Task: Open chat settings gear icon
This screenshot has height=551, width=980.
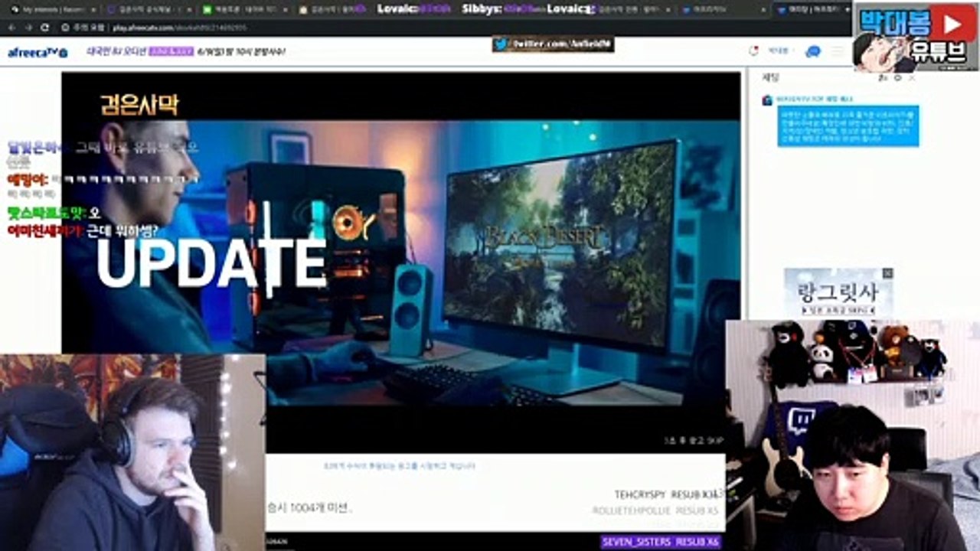Action: tap(897, 77)
